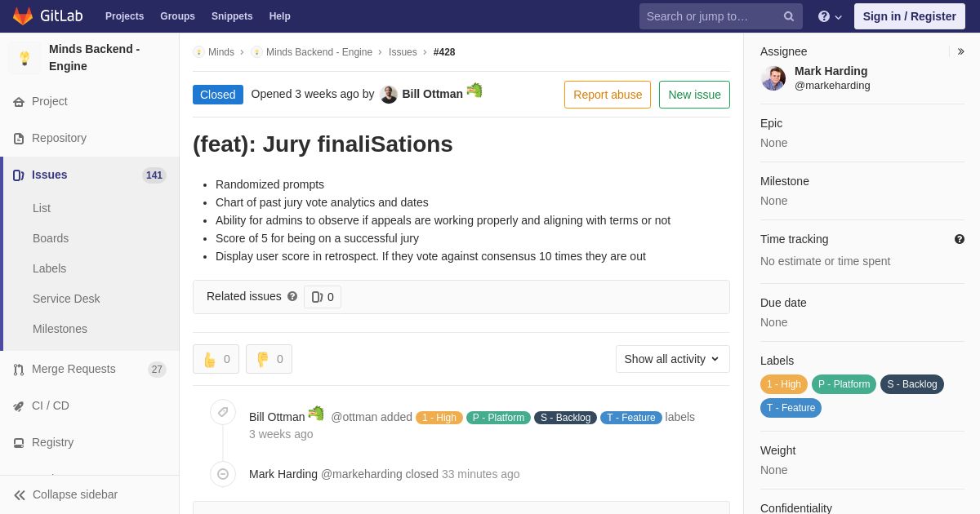Screen dimensions: 980x514
Task: Click the Issues count badge 141
Action: (154, 175)
